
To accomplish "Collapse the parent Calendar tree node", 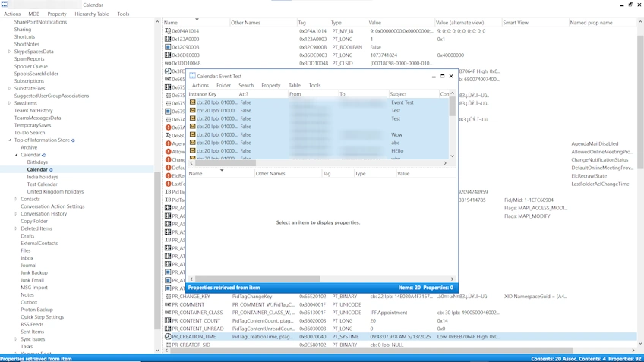I will coord(17,155).
